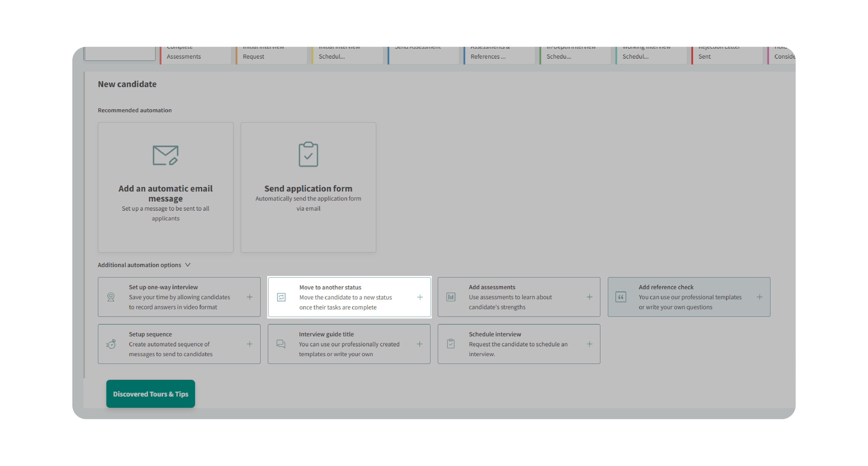Click the Setup sequence icon
Screen dimensions: 868x466
coord(111,344)
